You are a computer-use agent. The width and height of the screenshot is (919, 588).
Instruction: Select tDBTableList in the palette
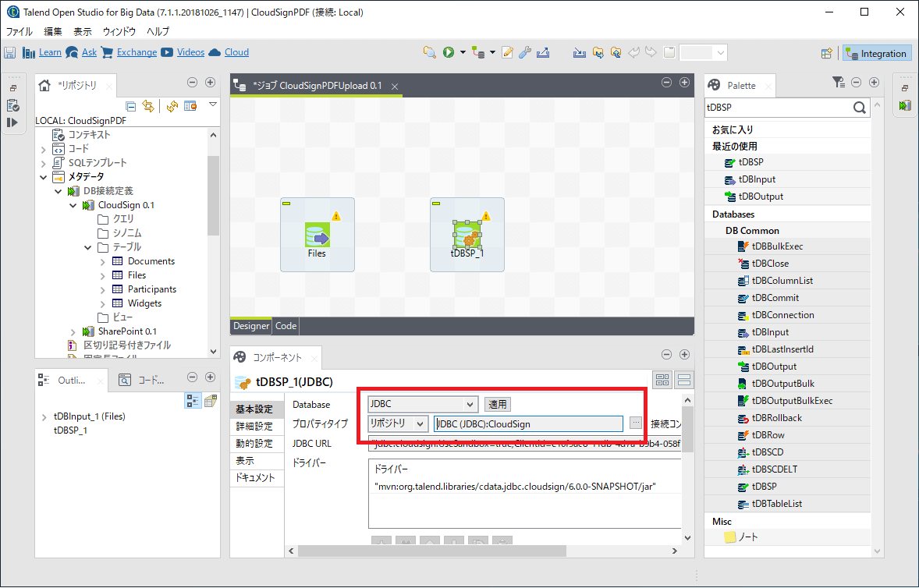pos(776,504)
